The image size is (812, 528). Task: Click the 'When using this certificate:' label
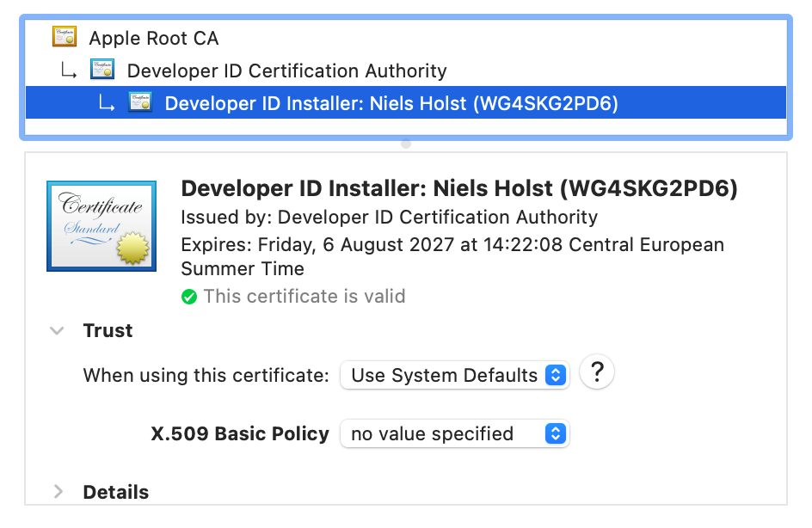pyautogui.click(x=206, y=375)
